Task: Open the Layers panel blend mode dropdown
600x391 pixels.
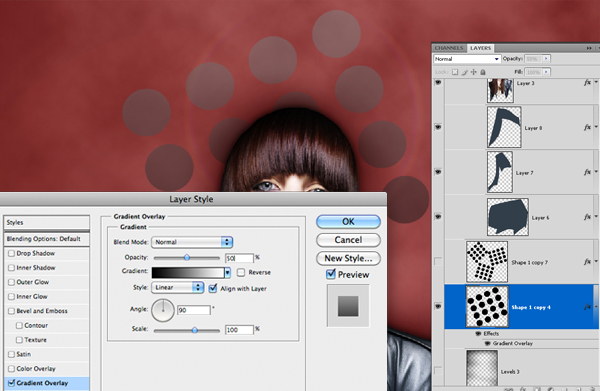Action: (466, 59)
